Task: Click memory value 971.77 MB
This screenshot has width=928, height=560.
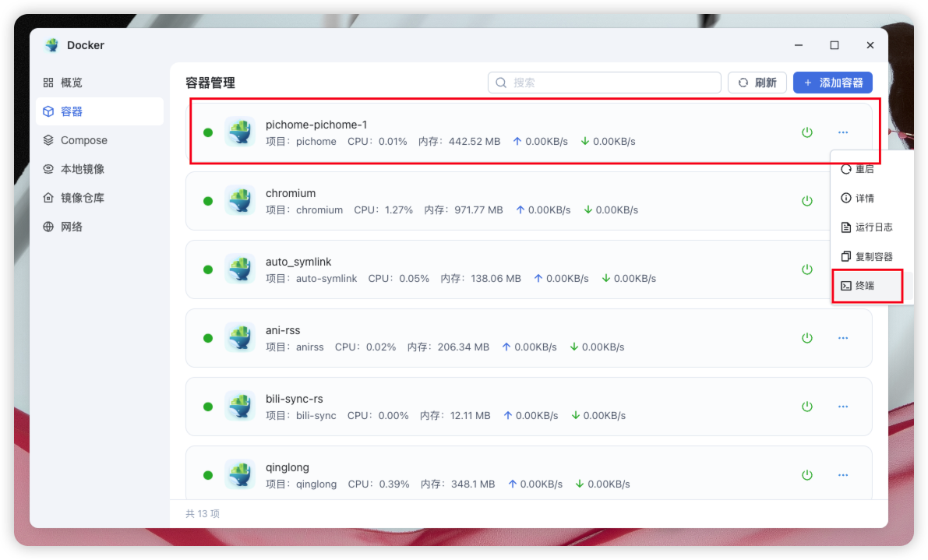Action: tap(478, 210)
